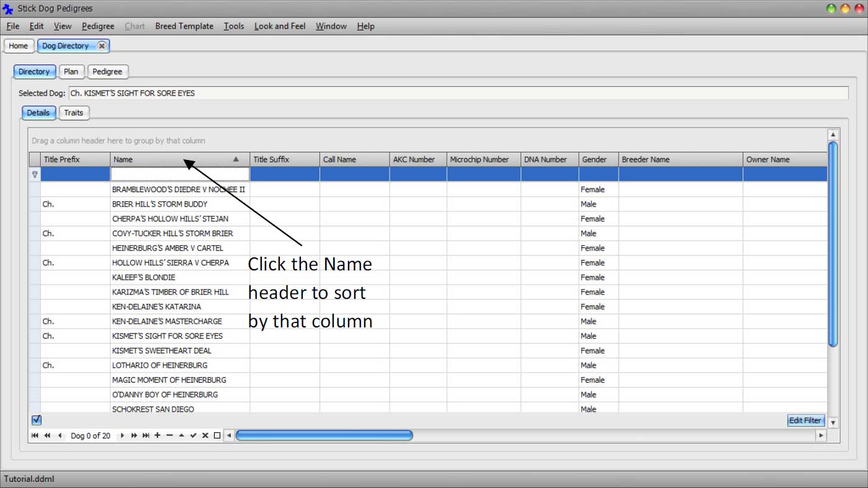Click the post edit checkmark icon
This screenshot has height=488, width=868.
193,436
